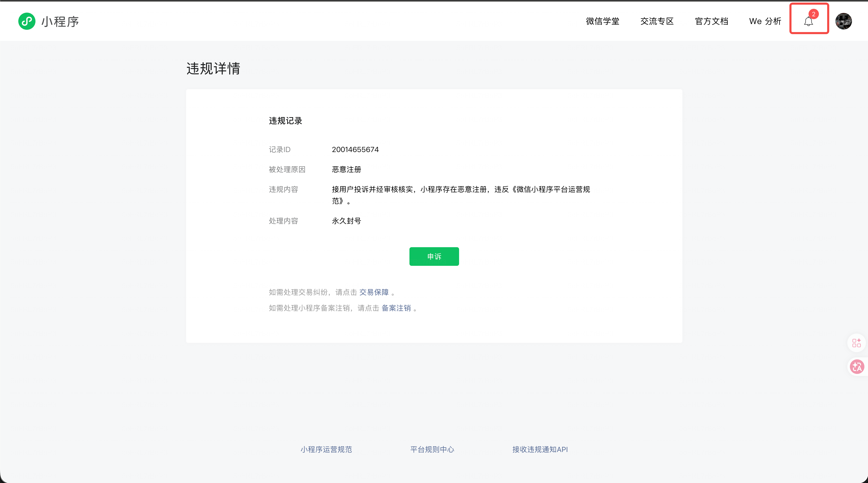Open the user avatar profile picture
Viewport: 868px width, 483px height.
[843, 21]
